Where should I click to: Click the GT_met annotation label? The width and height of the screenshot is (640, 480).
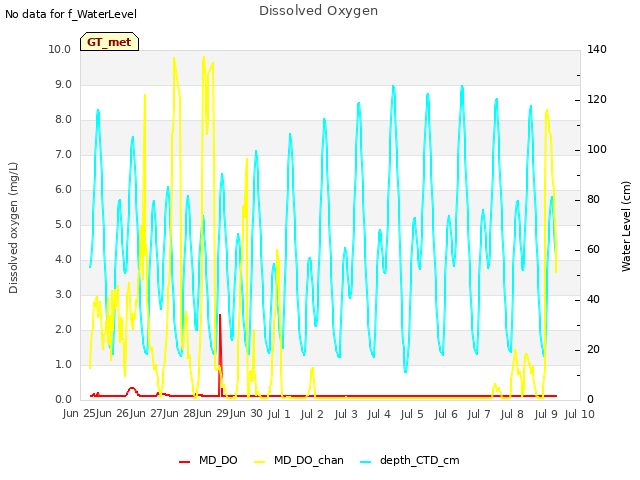coord(109,42)
